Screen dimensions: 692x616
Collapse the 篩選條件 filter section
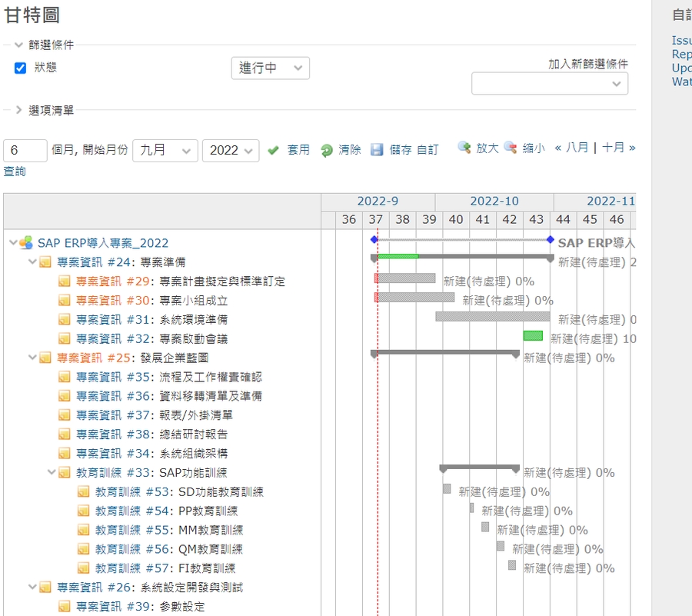(19, 45)
